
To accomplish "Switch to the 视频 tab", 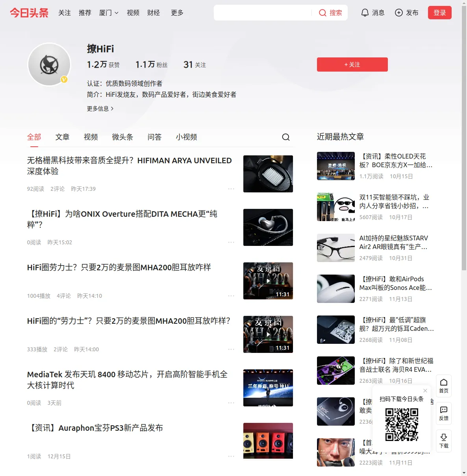I will pyautogui.click(x=91, y=137).
